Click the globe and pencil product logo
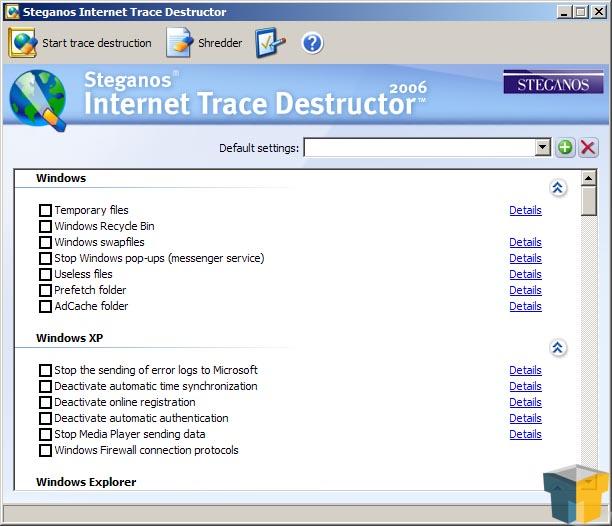This screenshot has width=612, height=526. [x=38, y=100]
